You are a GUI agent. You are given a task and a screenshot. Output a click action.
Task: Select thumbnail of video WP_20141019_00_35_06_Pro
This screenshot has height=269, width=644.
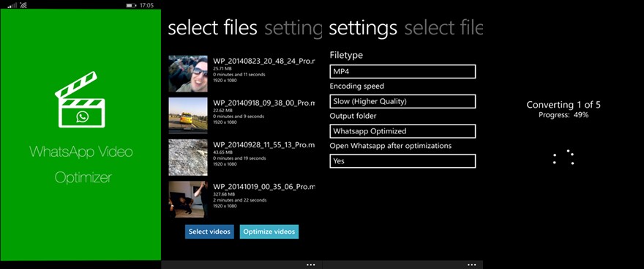point(188,199)
